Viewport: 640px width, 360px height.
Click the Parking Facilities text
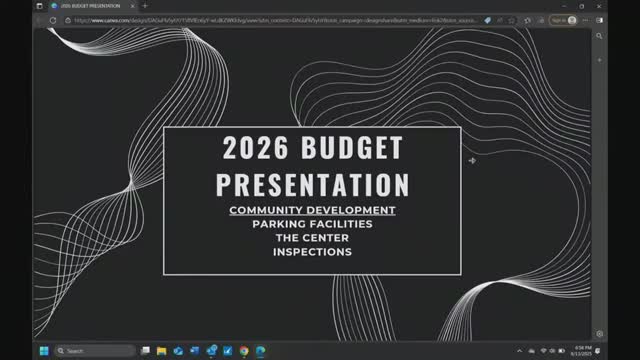pos(312,224)
